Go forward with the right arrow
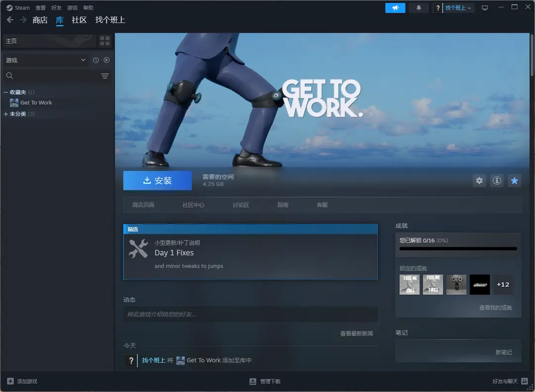The height and width of the screenshot is (392, 535). click(x=23, y=20)
